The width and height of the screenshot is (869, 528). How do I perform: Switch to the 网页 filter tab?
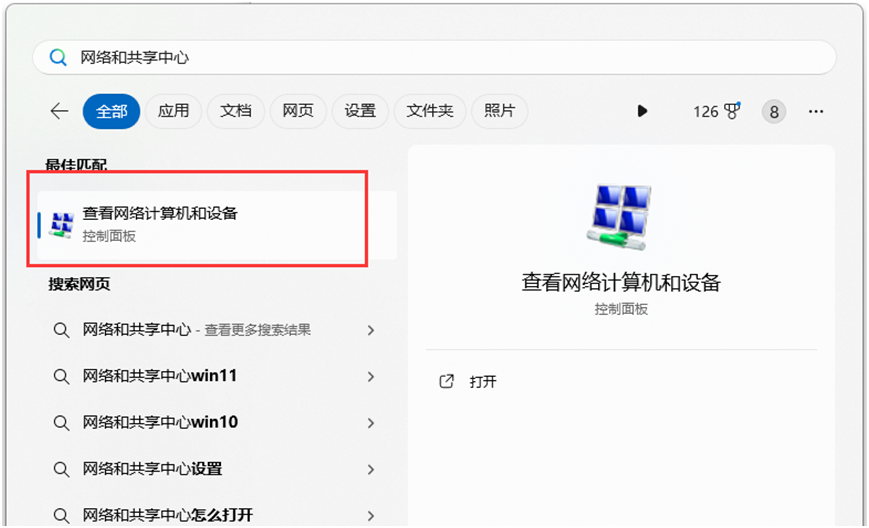point(298,111)
